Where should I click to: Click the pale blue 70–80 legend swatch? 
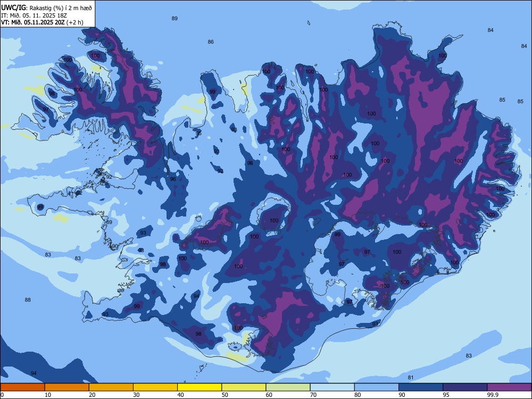click(x=332, y=387)
